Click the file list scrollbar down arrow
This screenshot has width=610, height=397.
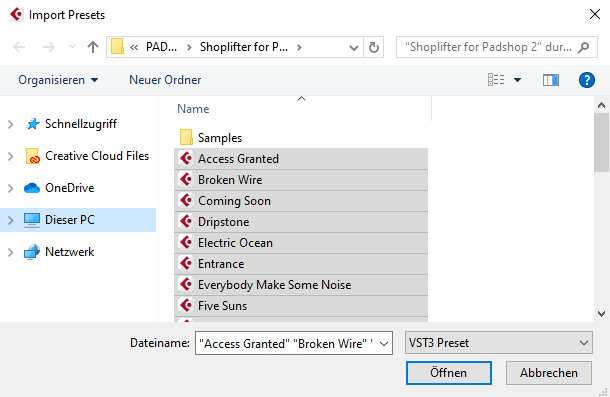[601, 314]
